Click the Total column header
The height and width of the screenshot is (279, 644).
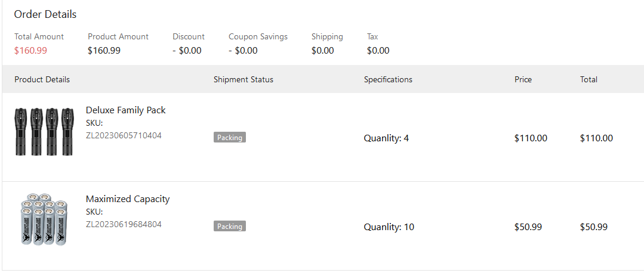pos(588,79)
